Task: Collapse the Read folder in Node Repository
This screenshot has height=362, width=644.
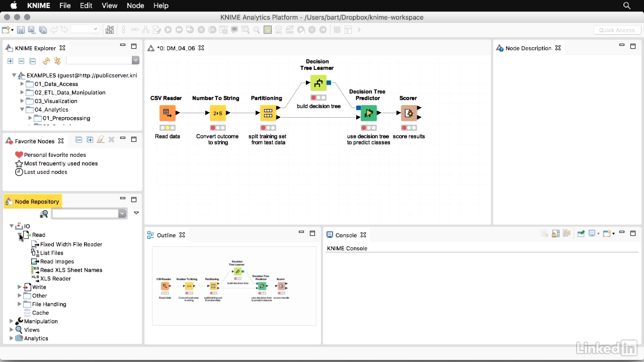Action: [x=20, y=235]
